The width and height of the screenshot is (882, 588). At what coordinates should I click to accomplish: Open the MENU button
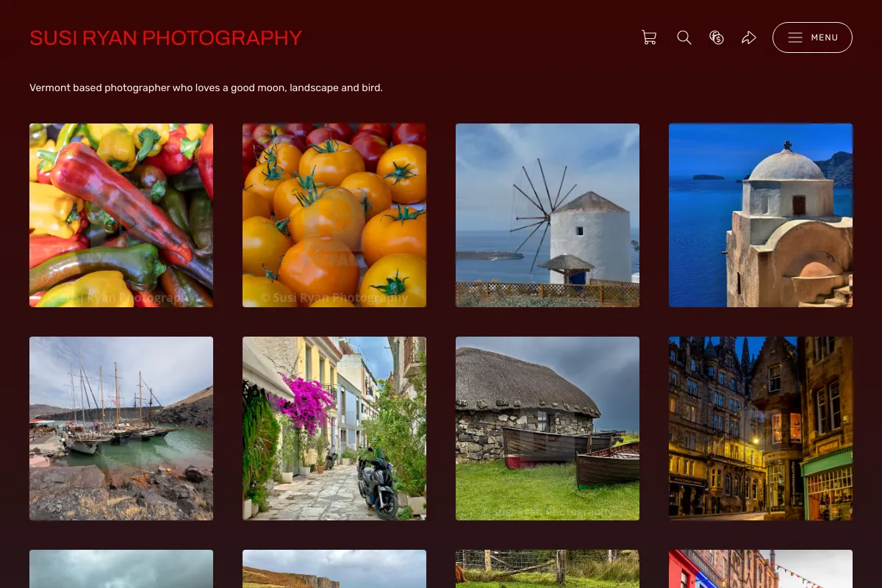[812, 37]
